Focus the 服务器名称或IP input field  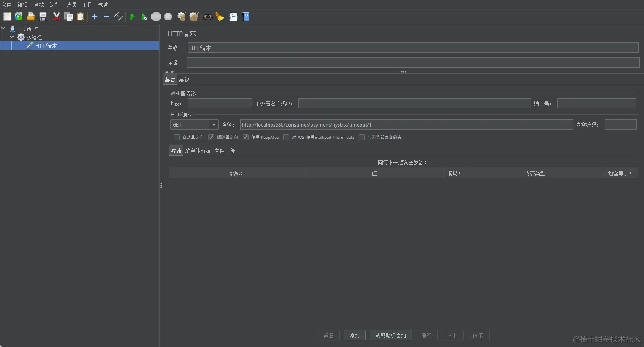coord(414,103)
